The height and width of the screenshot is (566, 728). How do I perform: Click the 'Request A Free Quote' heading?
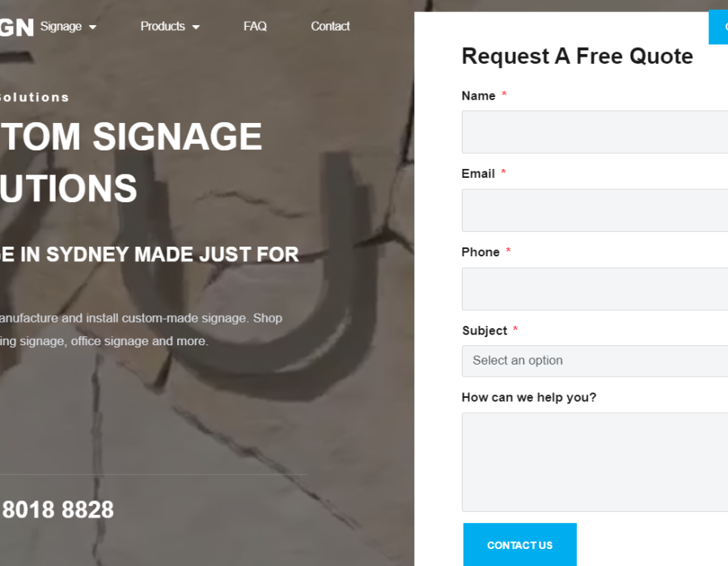click(x=577, y=56)
